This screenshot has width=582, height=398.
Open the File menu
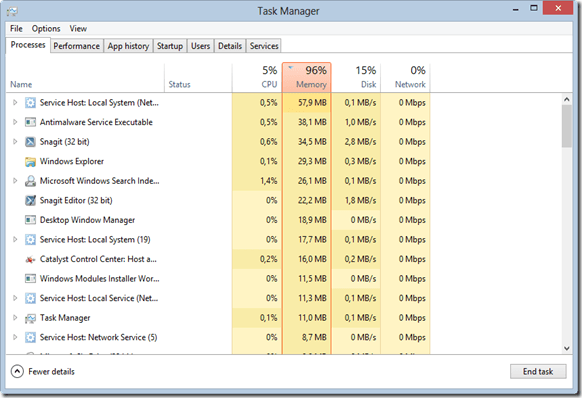click(16, 29)
